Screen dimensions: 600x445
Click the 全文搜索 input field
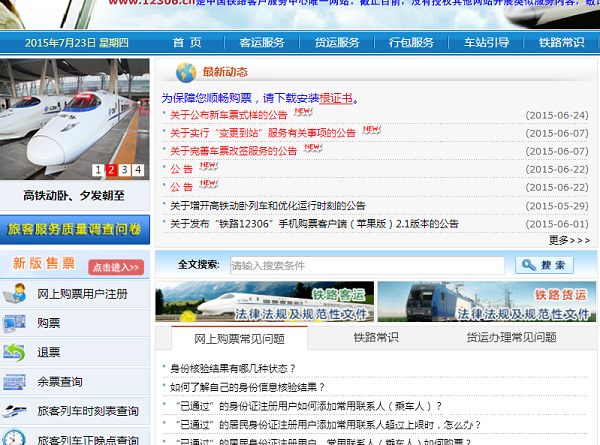tap(367, 265)
